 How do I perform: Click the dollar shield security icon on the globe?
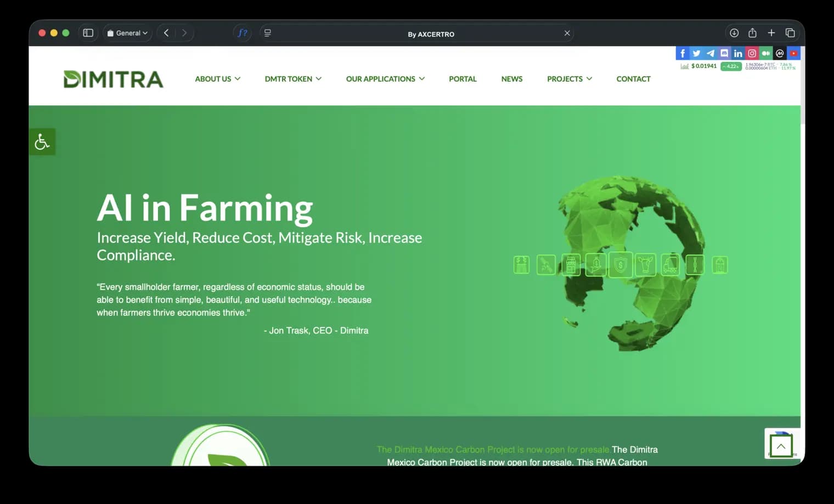pos(620,264)
